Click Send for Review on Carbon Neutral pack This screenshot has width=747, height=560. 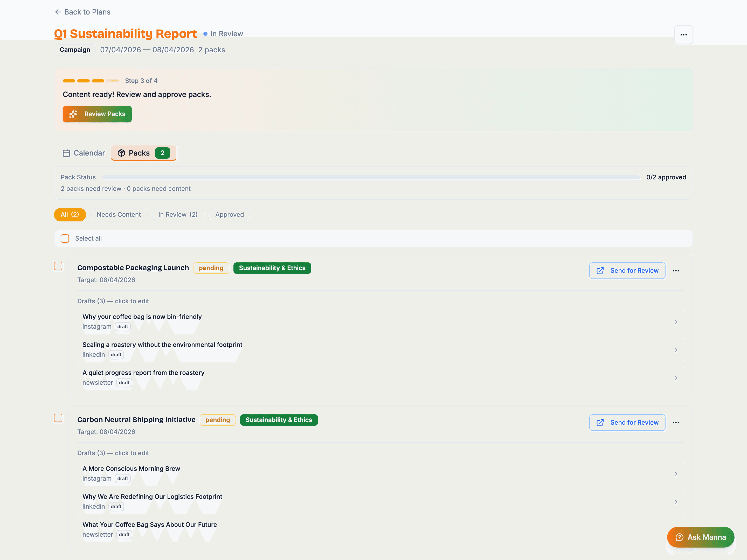pos(627,423)
